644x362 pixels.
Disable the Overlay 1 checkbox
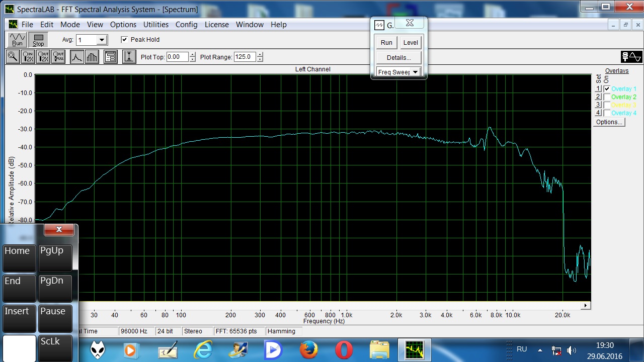click(607, 89)
